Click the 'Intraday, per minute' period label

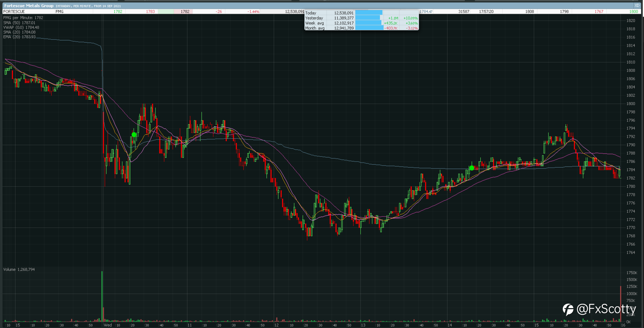coord(73,6)
